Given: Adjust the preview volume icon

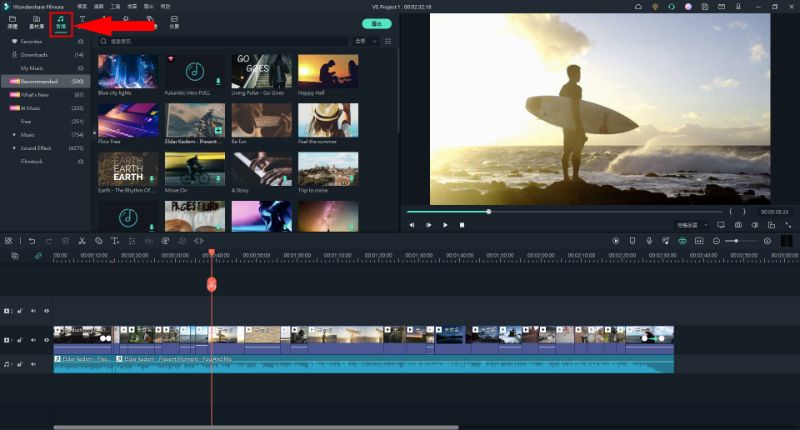Looking at the screenshot, I should coord(755,225).
